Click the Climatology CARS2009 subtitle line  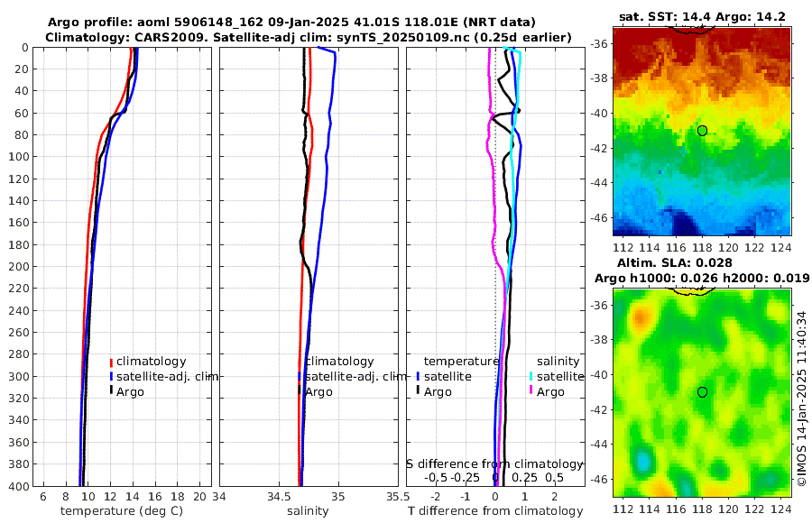[309, 37]
